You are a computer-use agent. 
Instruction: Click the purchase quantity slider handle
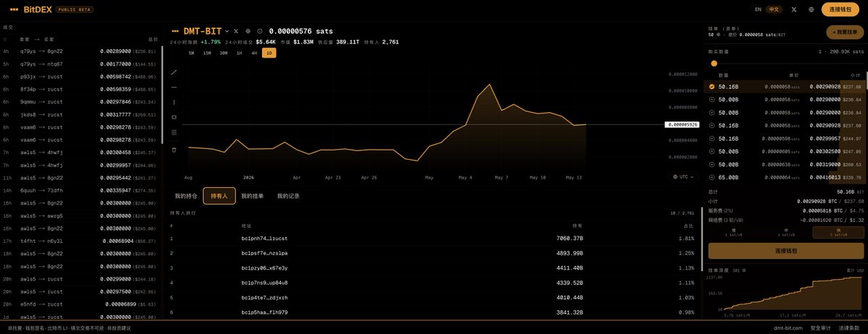tap(714, 64)
